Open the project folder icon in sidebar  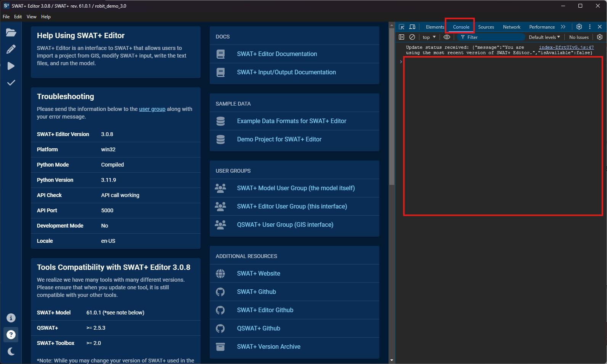pos(11,33)
